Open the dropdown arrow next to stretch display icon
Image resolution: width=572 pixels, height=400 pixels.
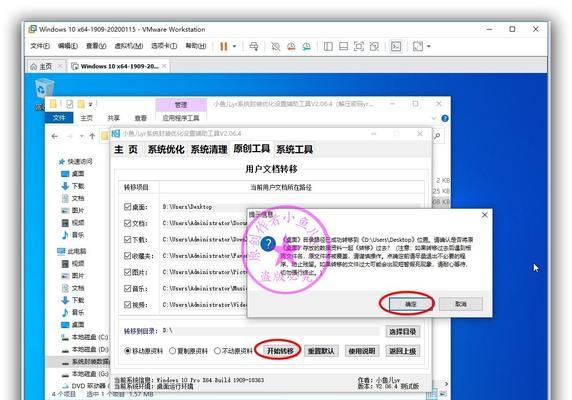[429, 46]
